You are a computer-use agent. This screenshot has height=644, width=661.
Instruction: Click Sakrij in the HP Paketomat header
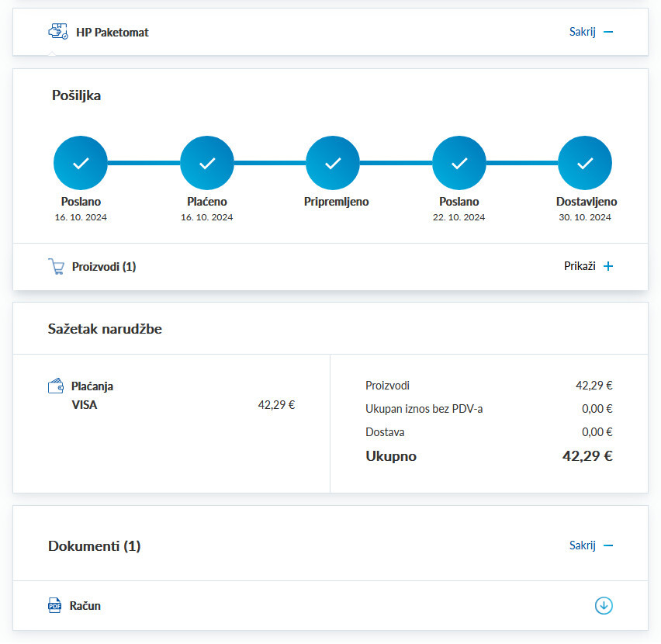tap(582, 33)
